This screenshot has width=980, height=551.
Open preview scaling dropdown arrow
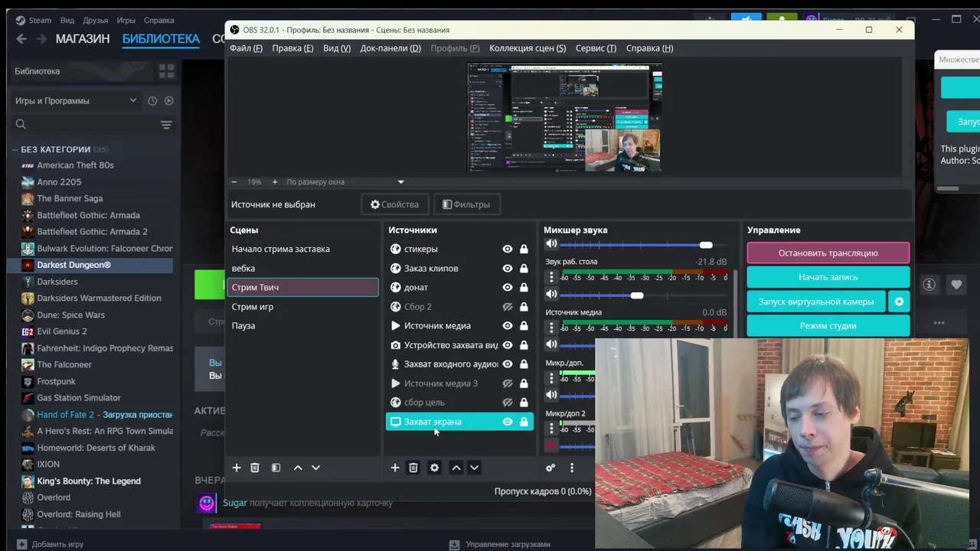point(400,182)
